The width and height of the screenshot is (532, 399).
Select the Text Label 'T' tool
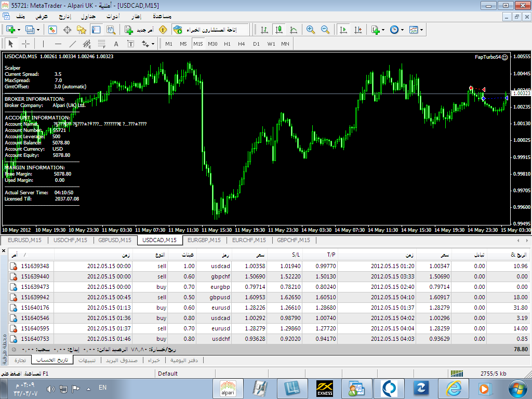(x=130, y=44)
